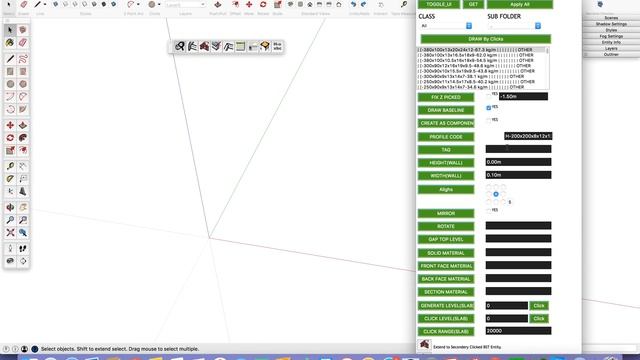Select the center Aligns radio button

pos(496,194)
